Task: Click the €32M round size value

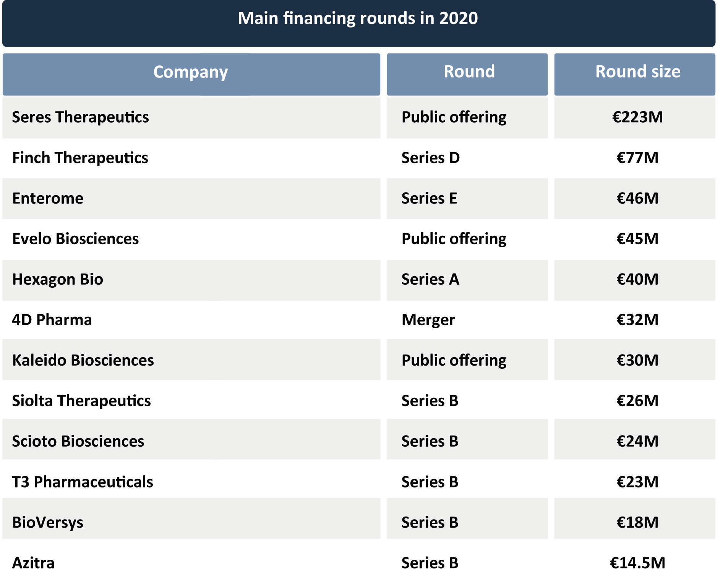Action: pos(637,320)
